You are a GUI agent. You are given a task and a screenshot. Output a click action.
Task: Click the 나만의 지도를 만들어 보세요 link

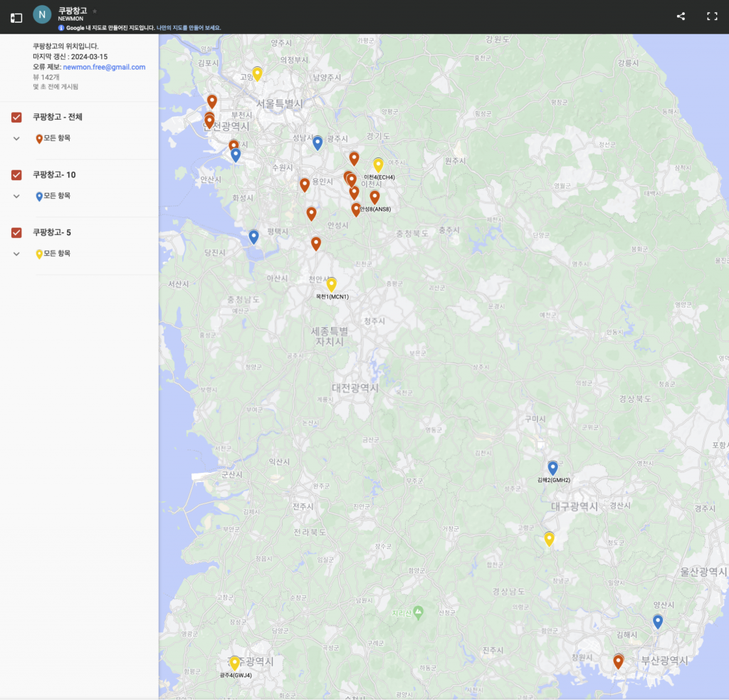[189, 28]
